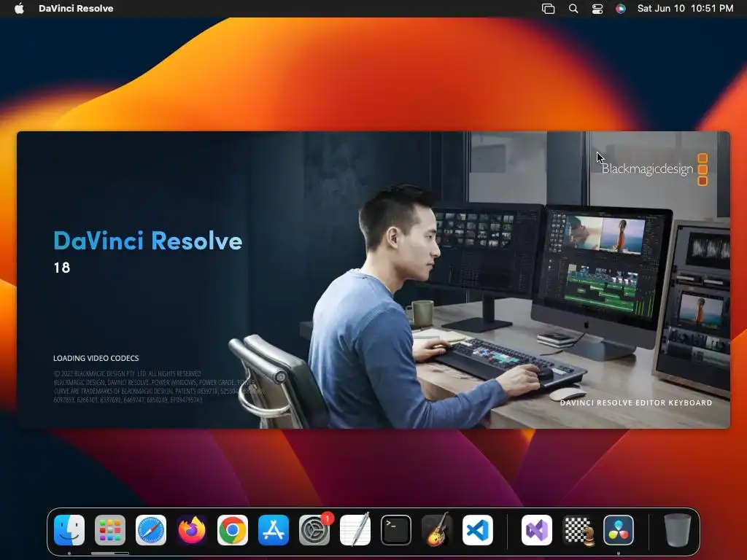Image resolution: width=747 pixels, height=560 pixels.
Task: Click the DAVINCI RESOLVE EDITOR KEYBOARD caption
Action: pyautogui.click(x=636, y=402)
